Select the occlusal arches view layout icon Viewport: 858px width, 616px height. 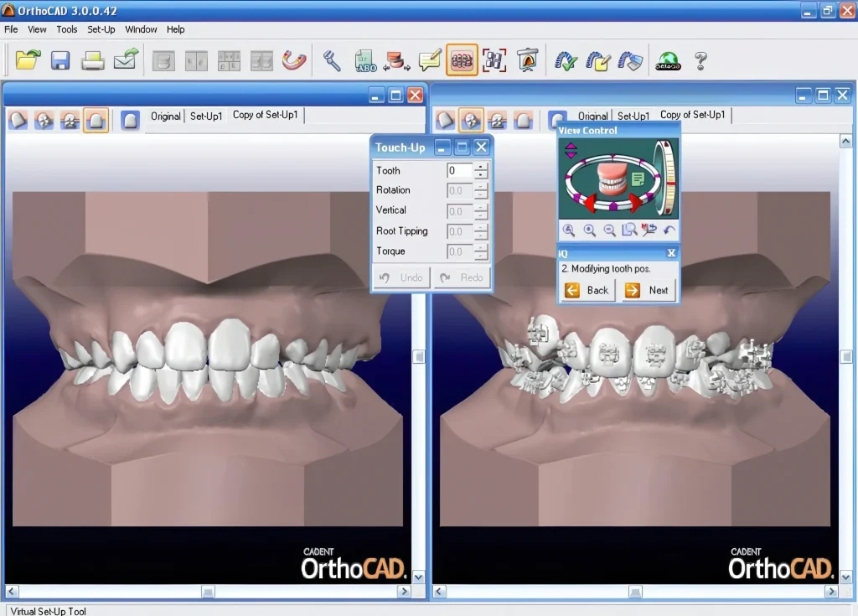pyautogui.click(x=261, y=60)
